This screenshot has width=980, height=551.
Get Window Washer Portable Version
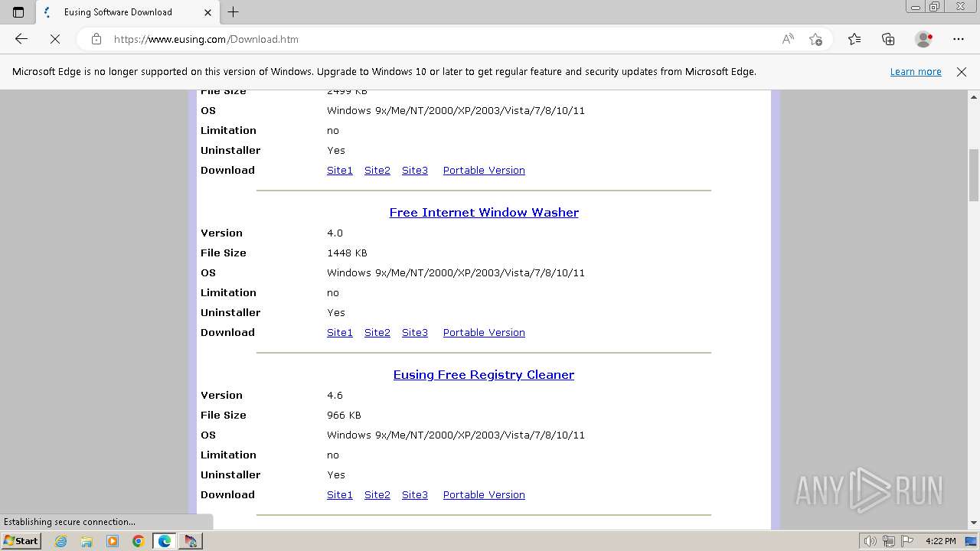[x=484, y=333]
